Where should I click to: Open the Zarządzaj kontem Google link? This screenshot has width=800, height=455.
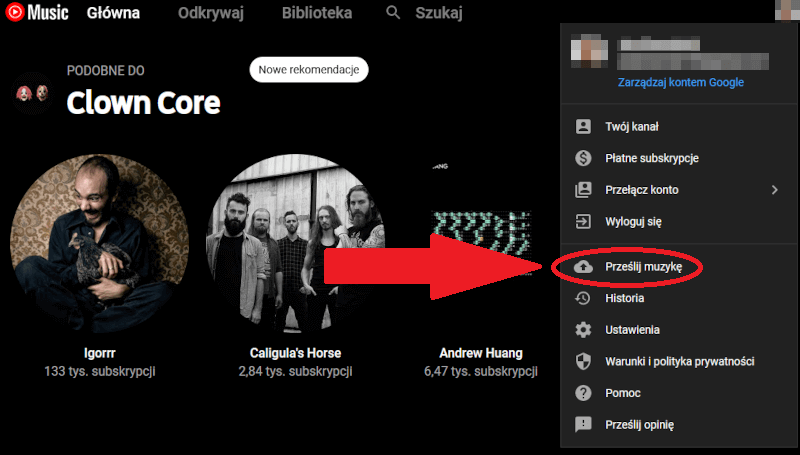[681, 83]
